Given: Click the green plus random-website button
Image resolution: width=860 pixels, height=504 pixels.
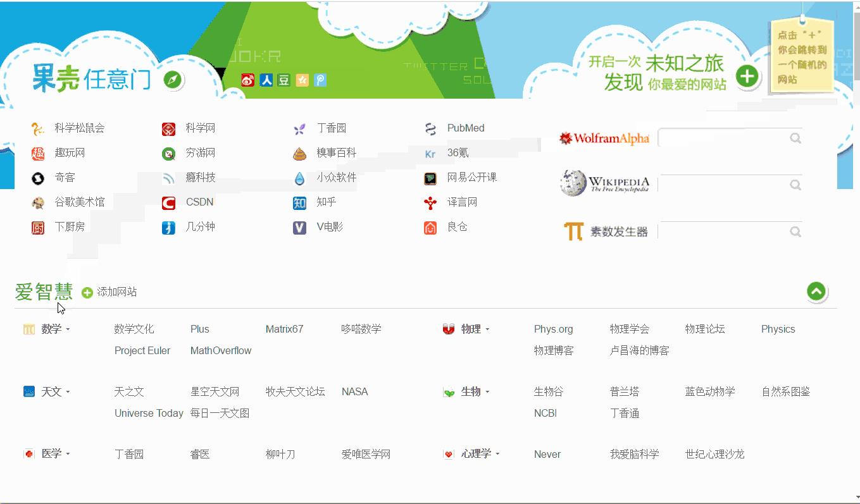Looking at the screenshot, I should click(x=747, y=75).
